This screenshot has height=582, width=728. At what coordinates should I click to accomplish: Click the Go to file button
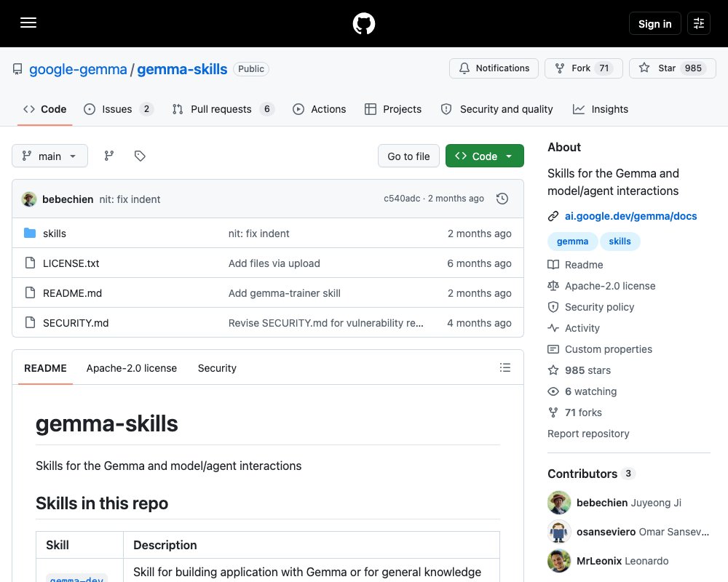click(408, 156)
